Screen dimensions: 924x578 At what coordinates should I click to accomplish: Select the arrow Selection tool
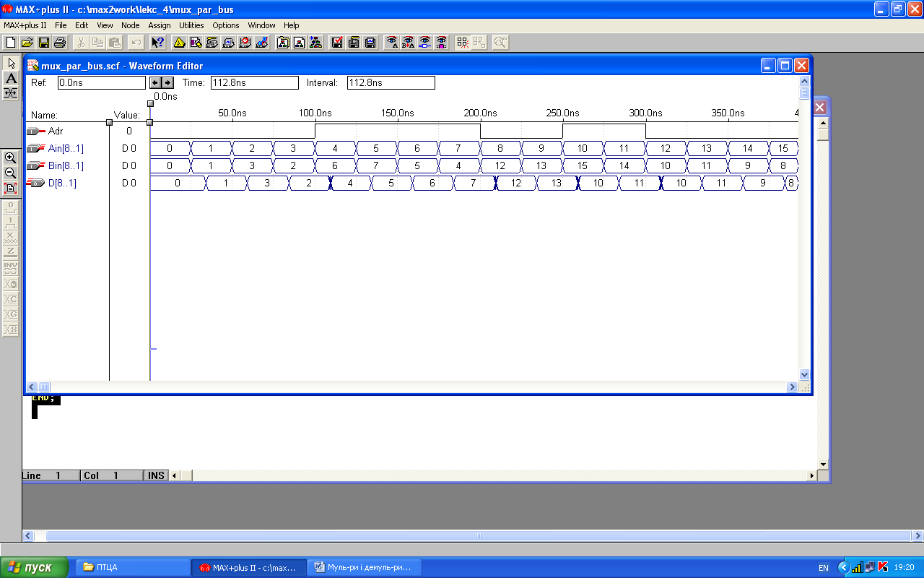coord(11,63)
